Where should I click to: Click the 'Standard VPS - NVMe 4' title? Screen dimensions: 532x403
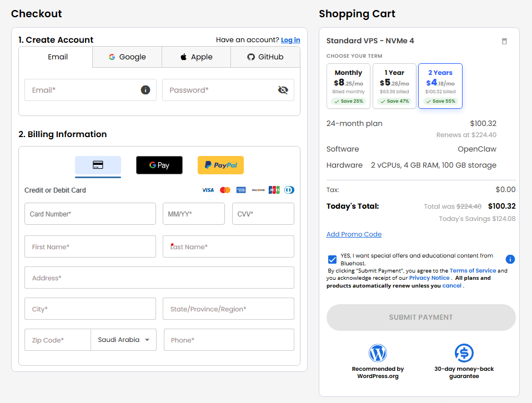click(x=370, y=41)
